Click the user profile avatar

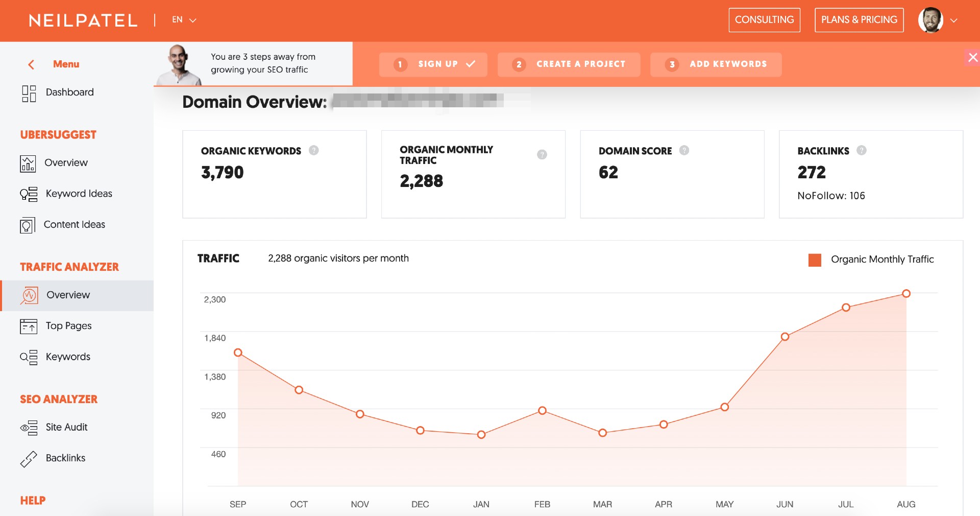coord(930,20)
